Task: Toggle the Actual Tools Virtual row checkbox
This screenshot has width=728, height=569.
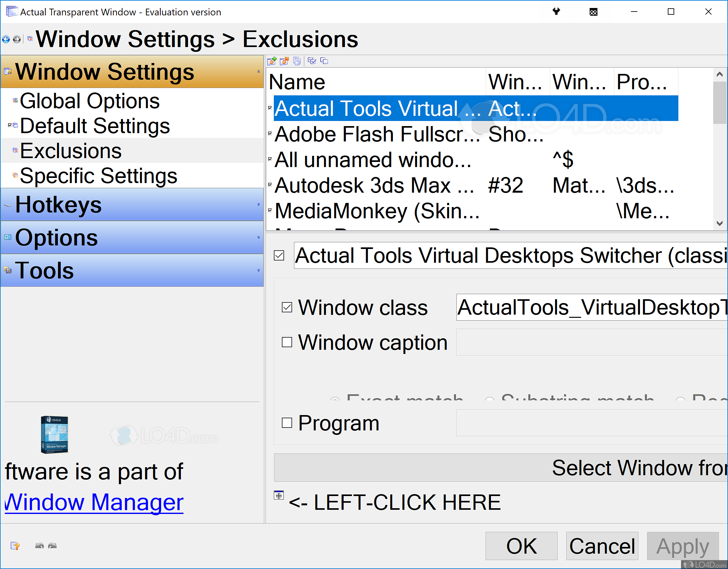Action: (270, 108)
